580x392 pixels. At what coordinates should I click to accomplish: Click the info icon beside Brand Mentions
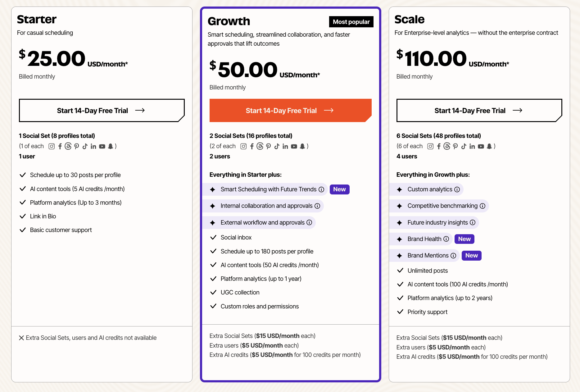coord(453,255)
